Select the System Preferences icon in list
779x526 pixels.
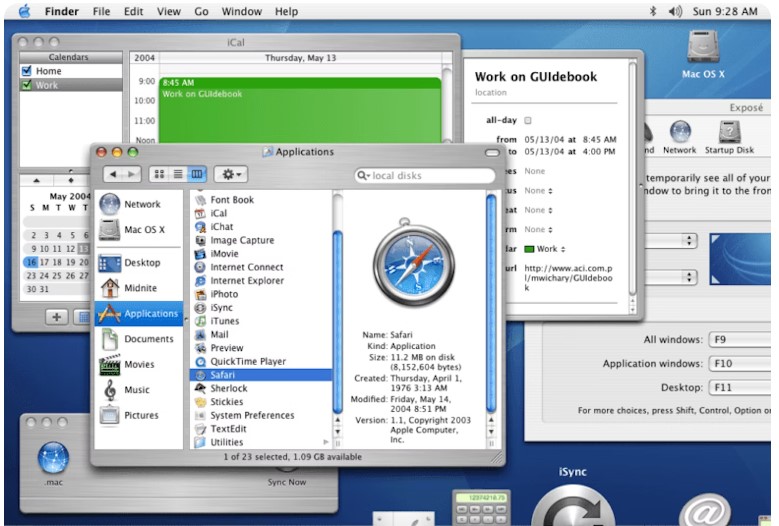pyautogui.click(x=200, y=415)
